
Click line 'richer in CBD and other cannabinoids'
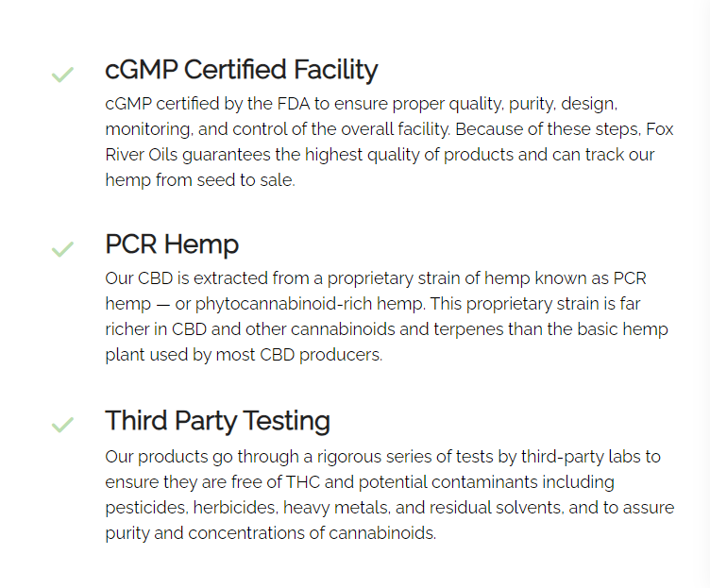coord(387,329)
